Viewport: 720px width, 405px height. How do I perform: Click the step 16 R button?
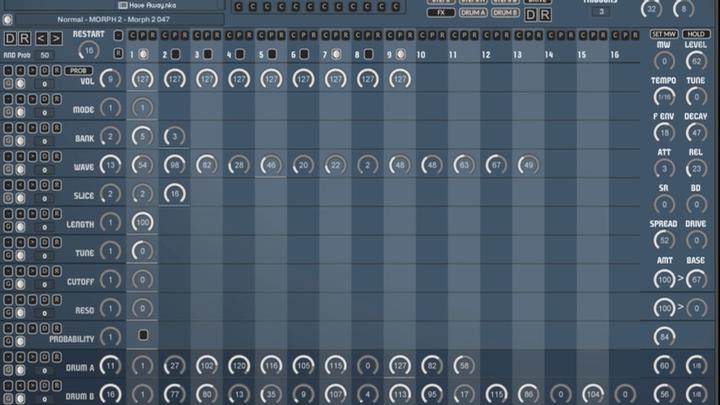[x=636, y=35]
